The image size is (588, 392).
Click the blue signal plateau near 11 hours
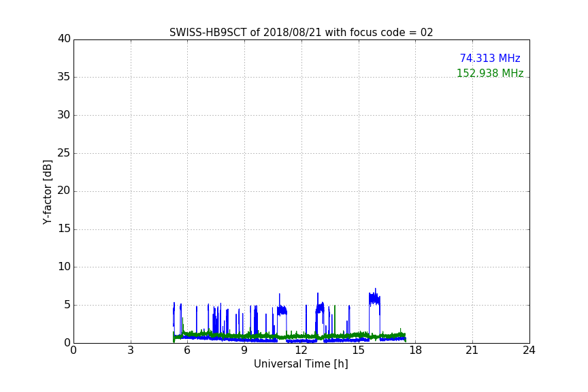click(x=282, y=310)
